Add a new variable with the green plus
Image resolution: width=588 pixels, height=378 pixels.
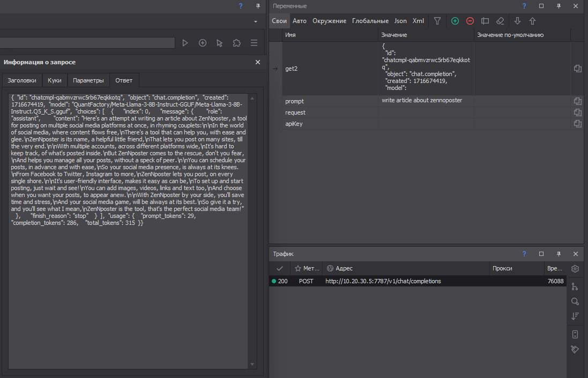455,21
